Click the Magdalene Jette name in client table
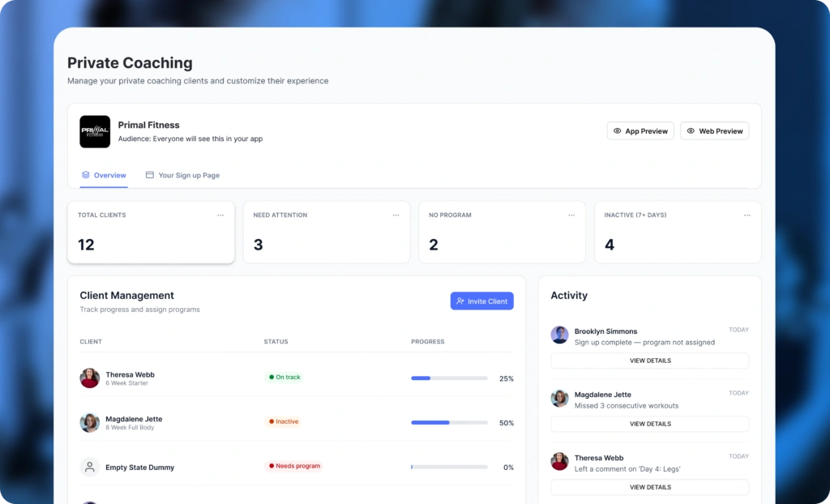 (134, 419)
